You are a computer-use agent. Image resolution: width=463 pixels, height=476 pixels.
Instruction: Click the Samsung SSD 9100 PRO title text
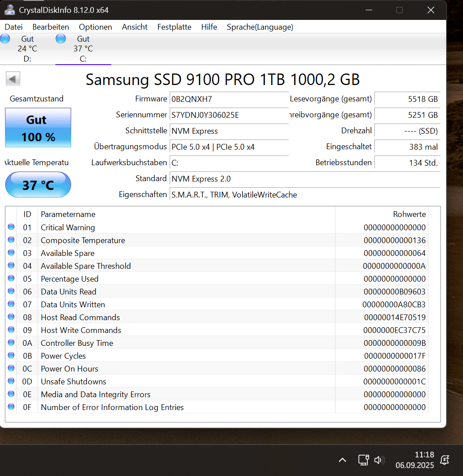(x=223, y=80)
